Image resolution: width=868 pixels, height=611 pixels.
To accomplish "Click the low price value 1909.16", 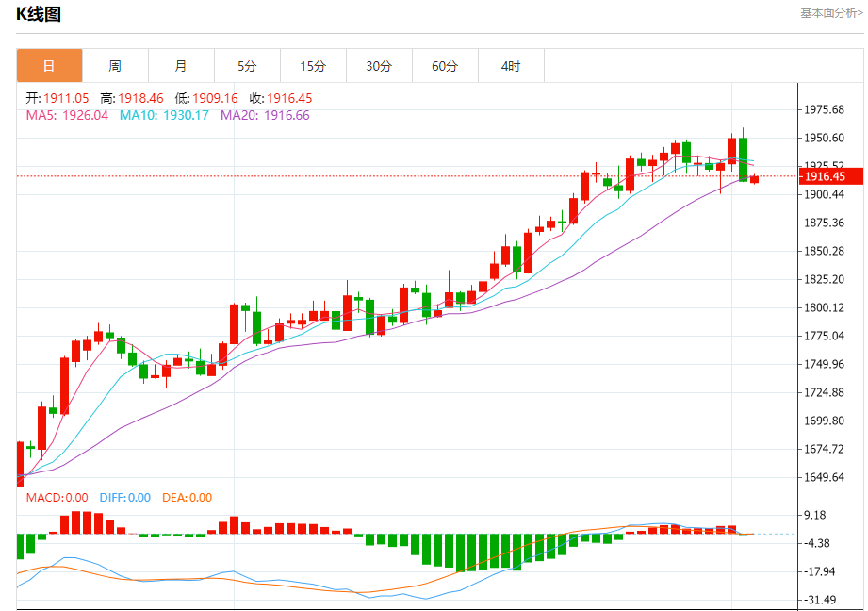I will [215, 99].
